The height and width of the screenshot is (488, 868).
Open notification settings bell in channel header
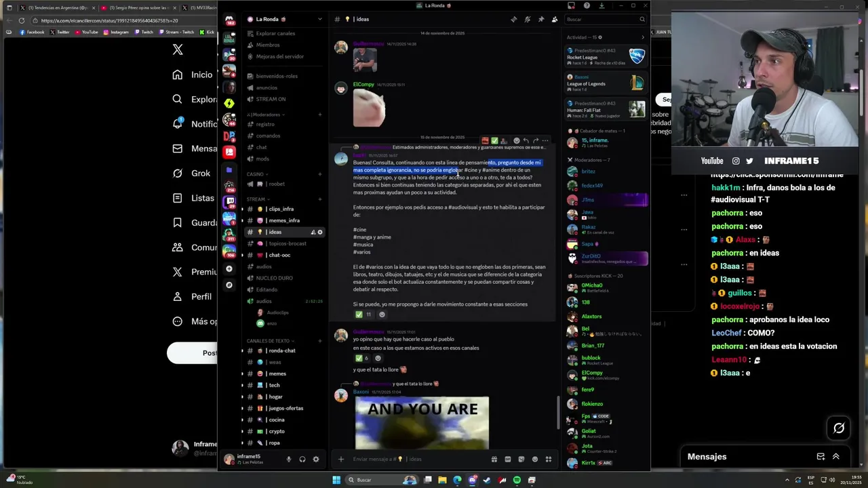[527, 19]
